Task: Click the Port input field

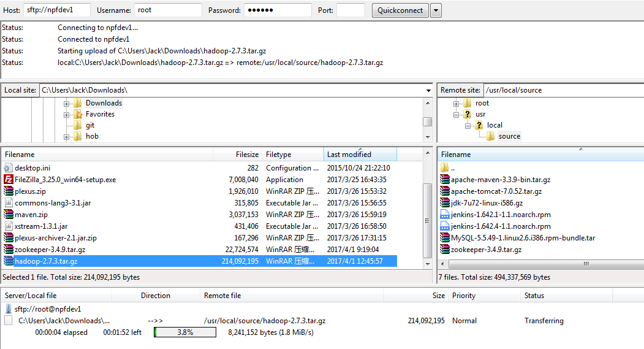Action: coord(350,10)
